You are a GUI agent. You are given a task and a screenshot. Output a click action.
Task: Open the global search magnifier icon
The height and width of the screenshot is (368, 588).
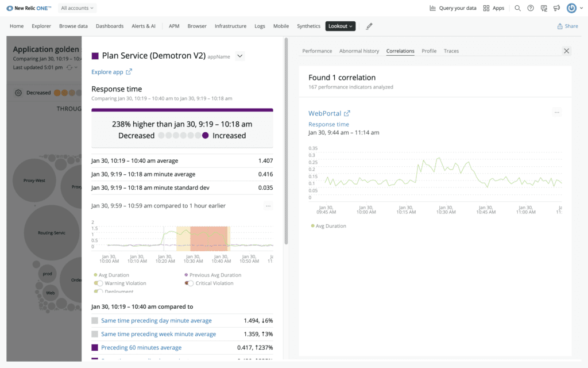517,8
